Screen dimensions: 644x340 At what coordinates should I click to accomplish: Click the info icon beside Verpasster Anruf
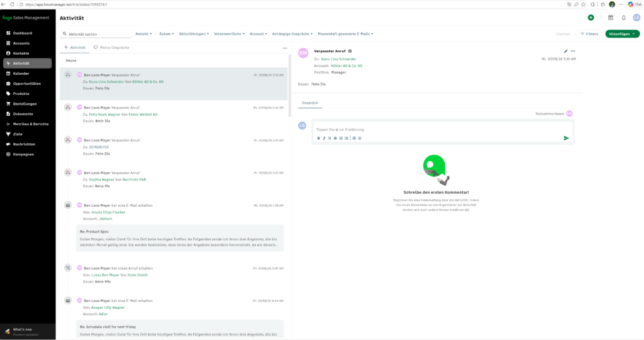point(350,52)
